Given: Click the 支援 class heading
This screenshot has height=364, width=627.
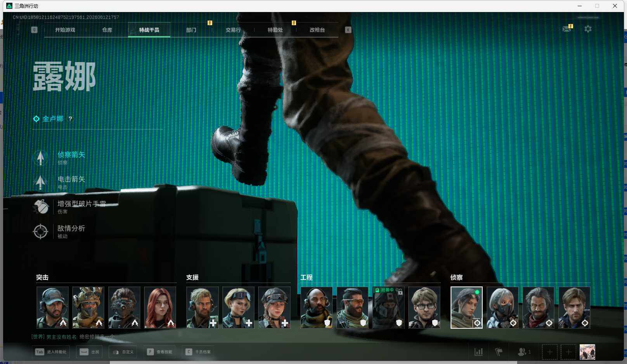Looking at the screenshot, I should (192, 278).
